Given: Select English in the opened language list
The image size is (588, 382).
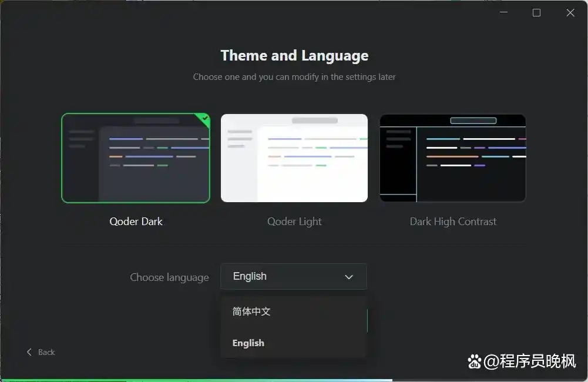Looking at the screenshot, I should [x=248, y=343].
